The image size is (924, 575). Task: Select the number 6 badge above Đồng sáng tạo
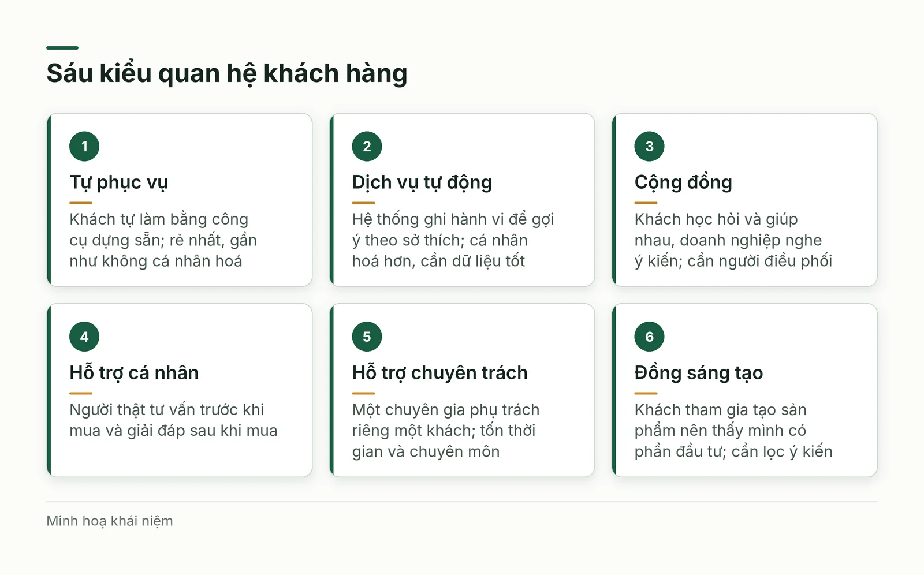[649, 337]
